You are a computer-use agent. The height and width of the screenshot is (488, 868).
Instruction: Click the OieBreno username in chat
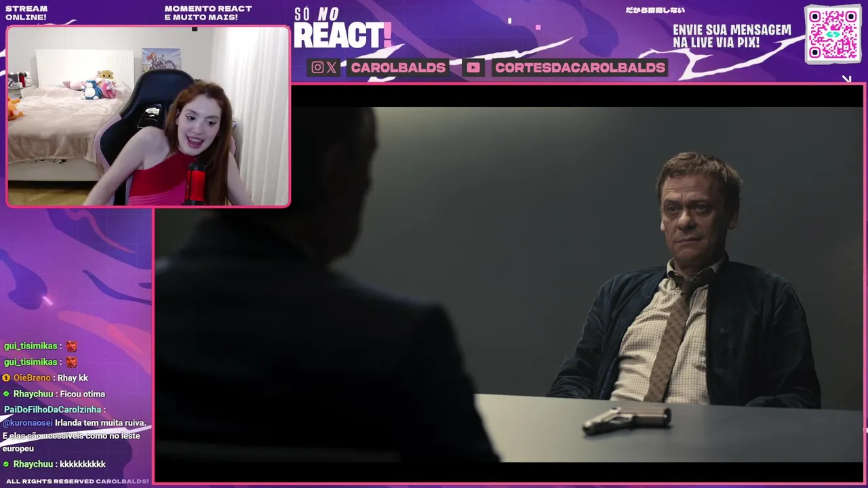(x=32, y=378)
